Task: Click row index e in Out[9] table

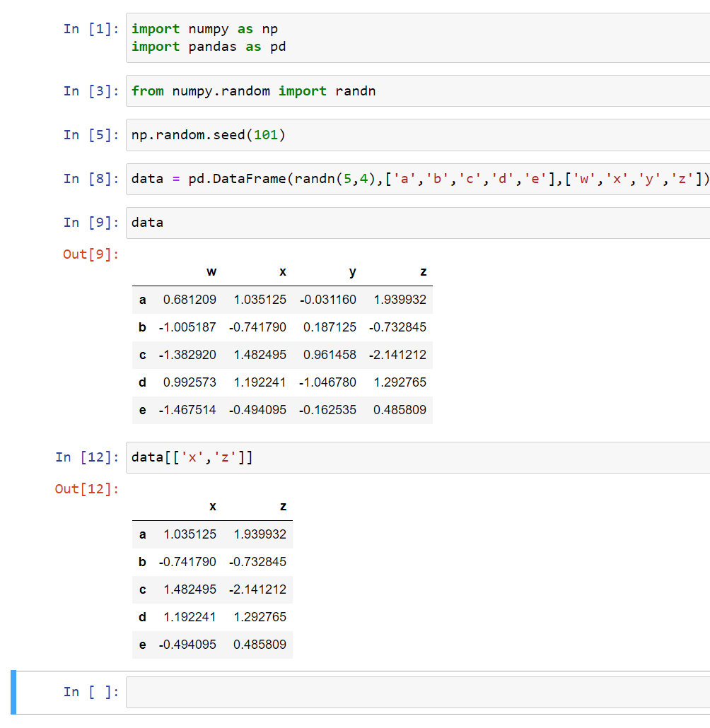Action: click(x=143, y=411)
